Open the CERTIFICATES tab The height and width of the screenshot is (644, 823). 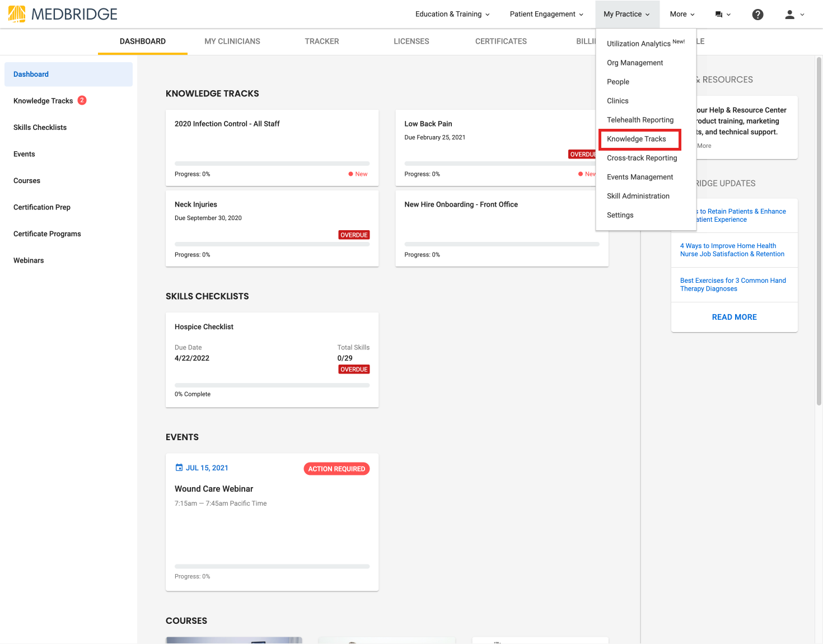tap(501, 41)
